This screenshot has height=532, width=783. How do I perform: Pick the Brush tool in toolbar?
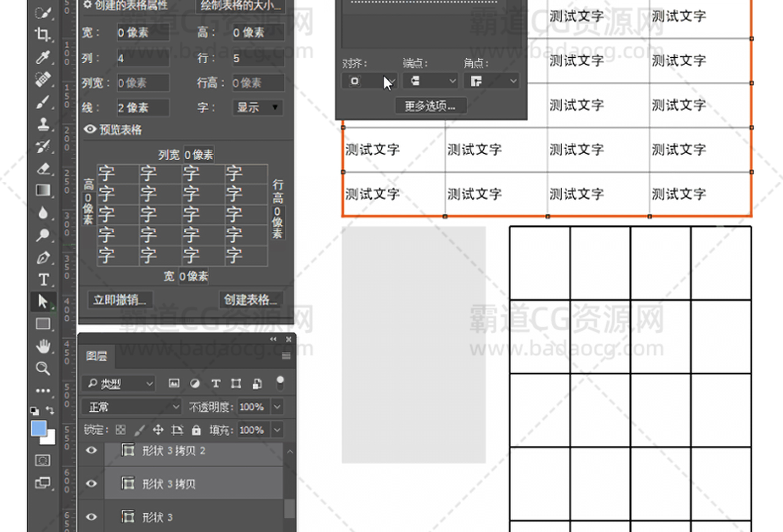(43, 102)
